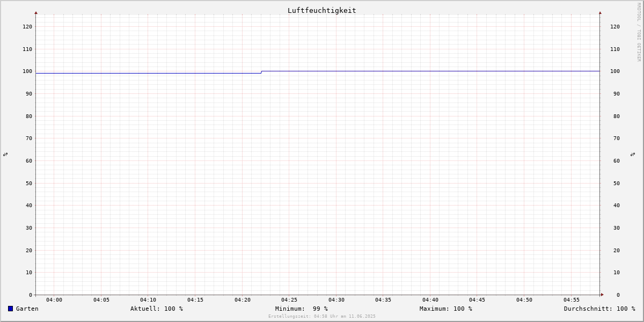Click the 04:20 time axis label

pyautogui.click(x=243, y=300)
